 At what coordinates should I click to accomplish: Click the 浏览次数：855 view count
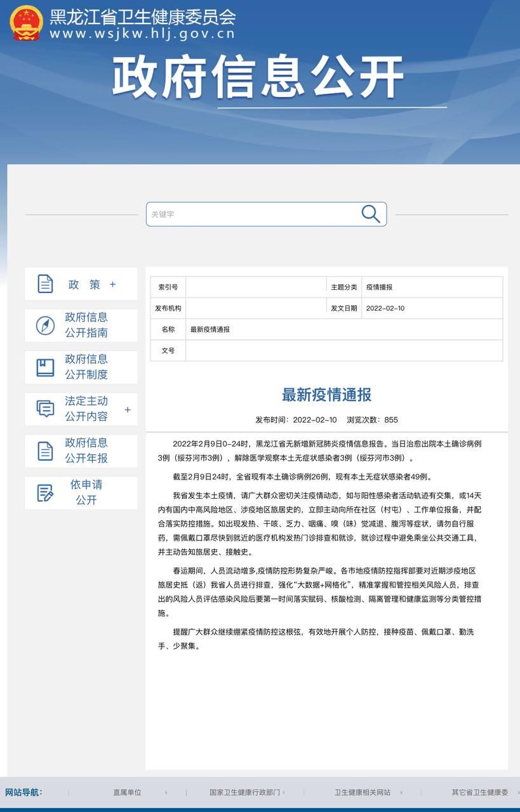[373, 420]
